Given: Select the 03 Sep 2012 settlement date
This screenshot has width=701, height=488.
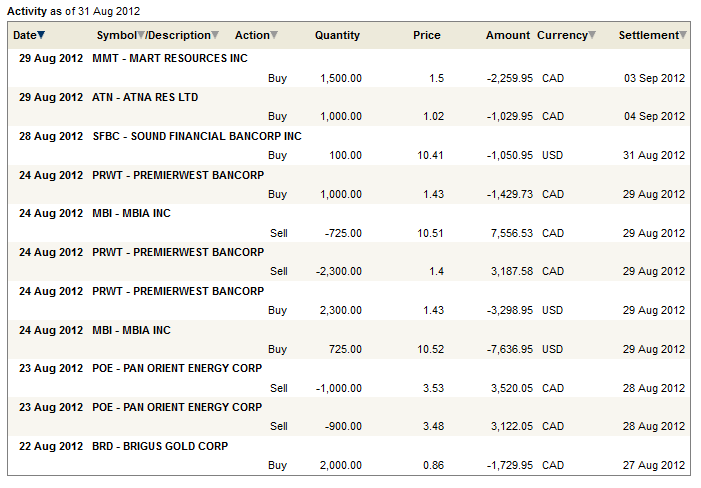Looking at the screenshot, I should point(654,78).
